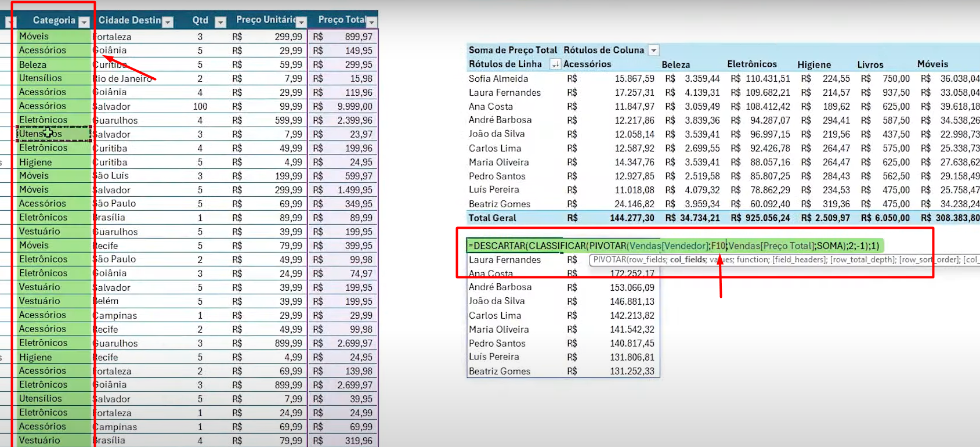This screenshot has width=980, height=447.
Task: Select sorted list value 131.252,33
Action: point(632,371)
